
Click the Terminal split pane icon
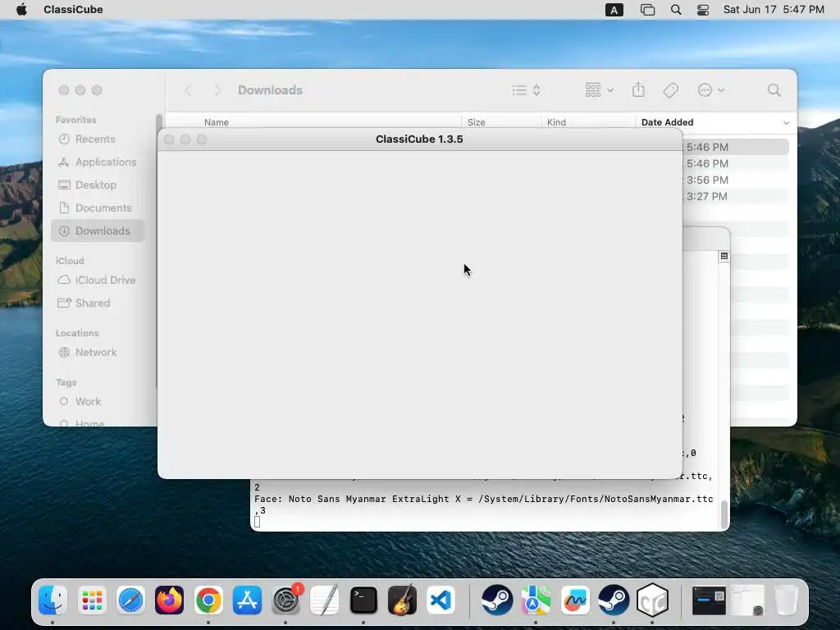724,256
